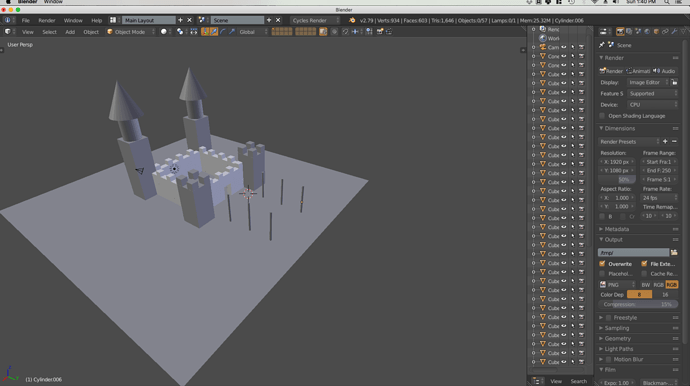Open the Cycles Render engine dropdown

point(315,20)
